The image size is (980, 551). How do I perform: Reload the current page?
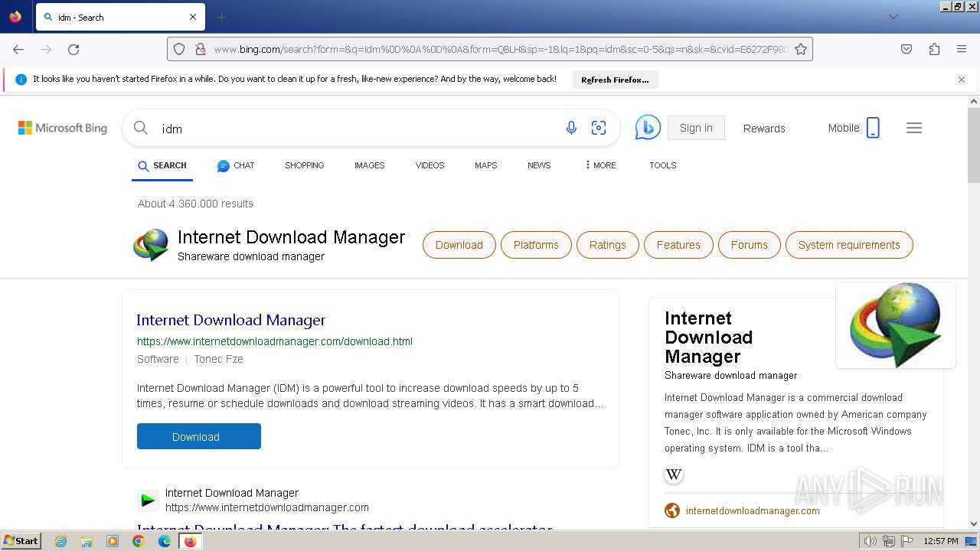coord(73,49)
